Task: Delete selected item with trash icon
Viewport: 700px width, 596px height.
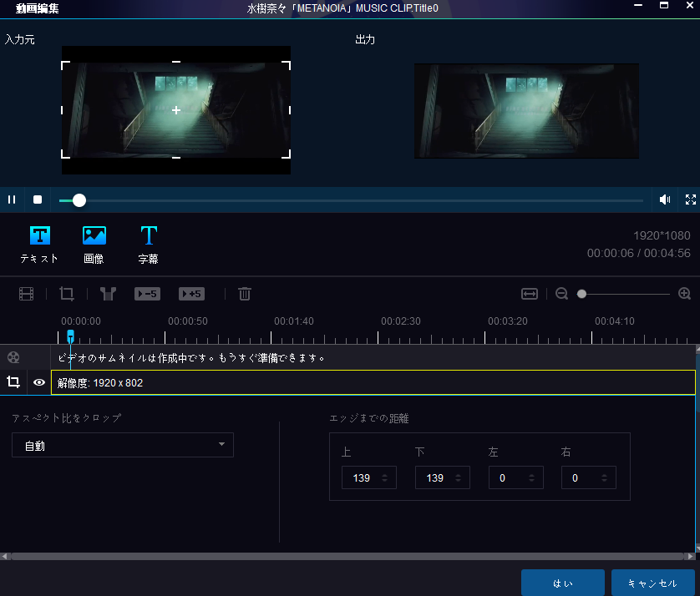Action: 244,294
